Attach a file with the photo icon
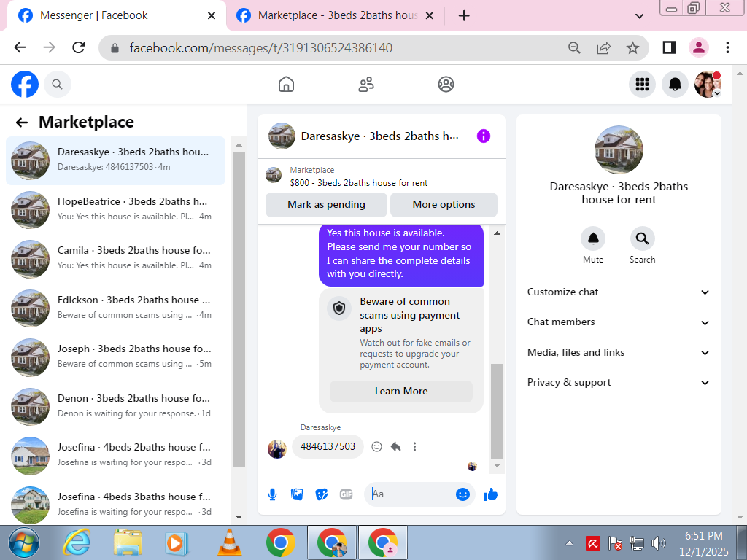 pos(297,495)
